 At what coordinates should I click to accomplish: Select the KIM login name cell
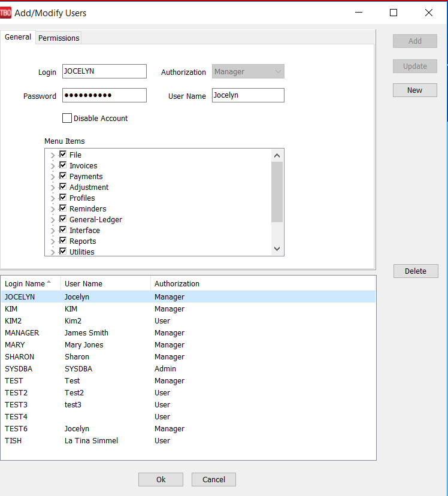11,309
